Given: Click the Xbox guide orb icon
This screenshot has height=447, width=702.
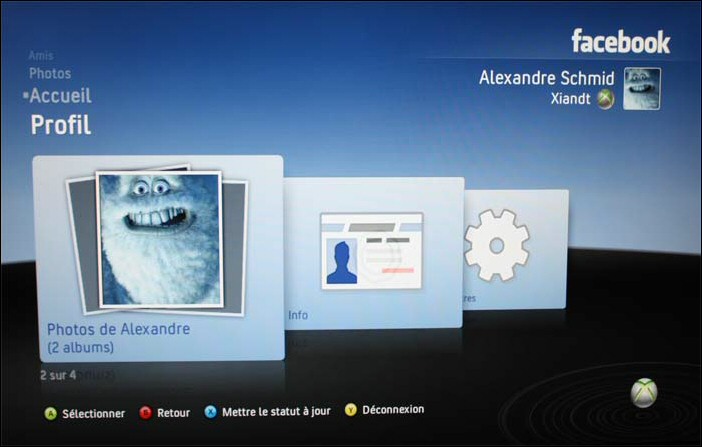Looking at the screenshot, I should coord(644,393).
